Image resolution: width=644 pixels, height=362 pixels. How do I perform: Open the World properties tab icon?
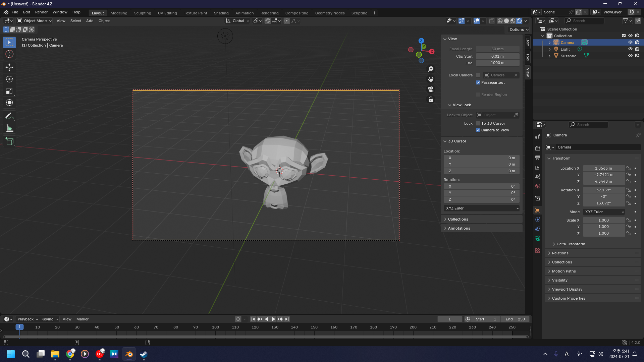538,186
